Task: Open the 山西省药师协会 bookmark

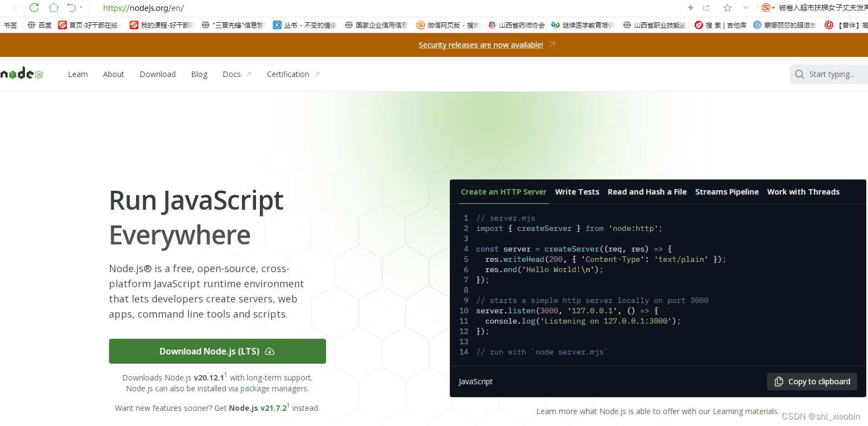Action: click(x=516, y=25)
